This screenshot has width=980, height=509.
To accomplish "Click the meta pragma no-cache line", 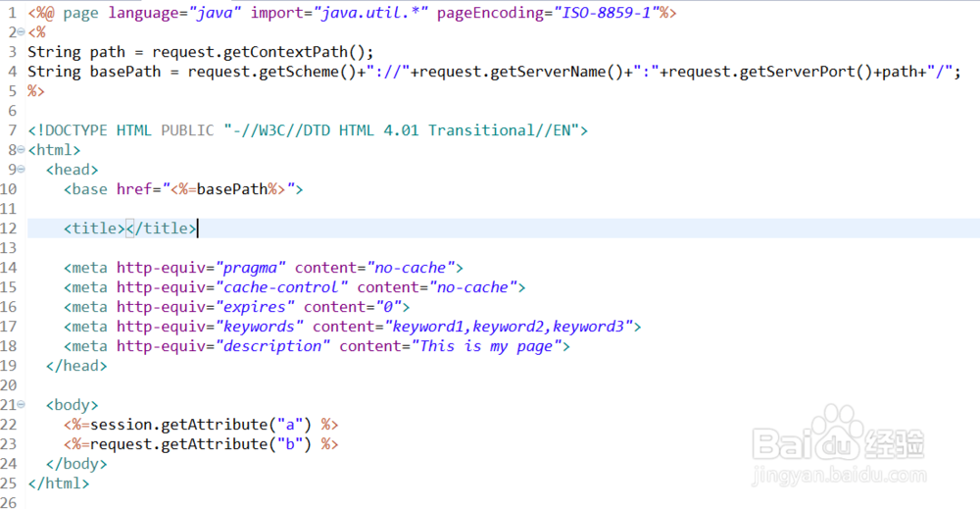I will pos(263,268).
